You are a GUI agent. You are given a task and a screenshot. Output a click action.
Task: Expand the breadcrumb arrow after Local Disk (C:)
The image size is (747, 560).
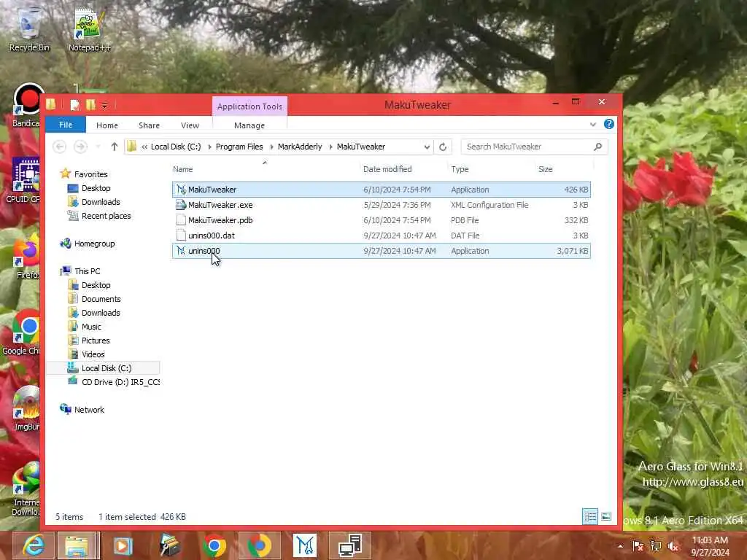(x=209, y=147)
